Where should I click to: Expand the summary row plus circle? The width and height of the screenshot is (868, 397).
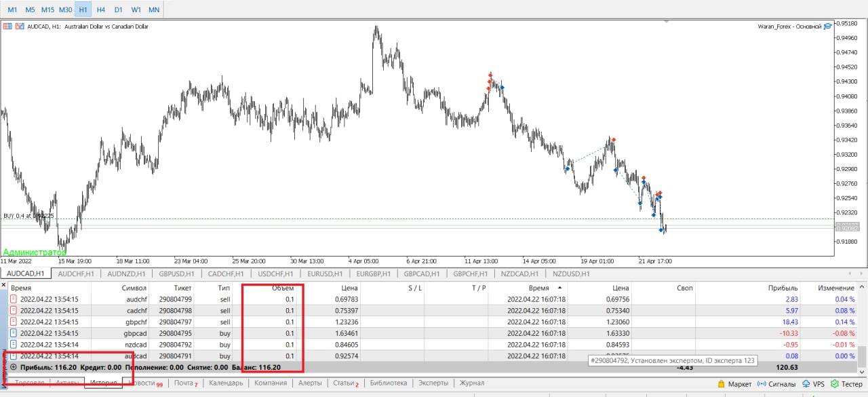tap(13, 367)
